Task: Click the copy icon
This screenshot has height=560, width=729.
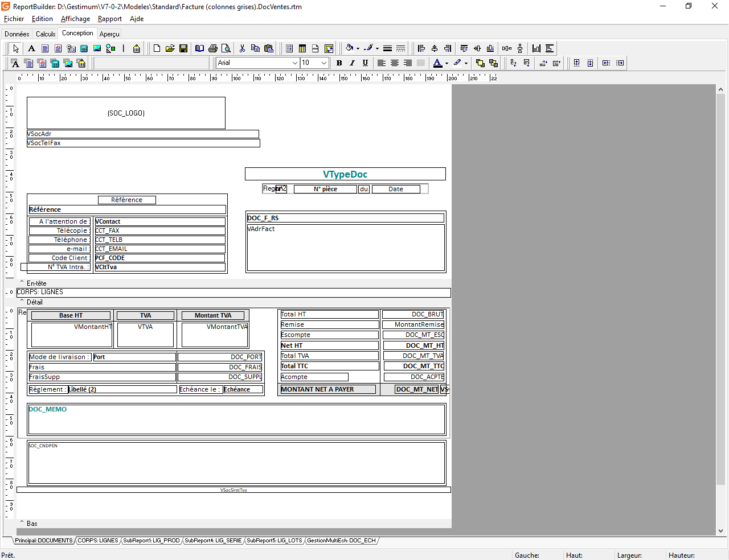Action: (255, 48)
